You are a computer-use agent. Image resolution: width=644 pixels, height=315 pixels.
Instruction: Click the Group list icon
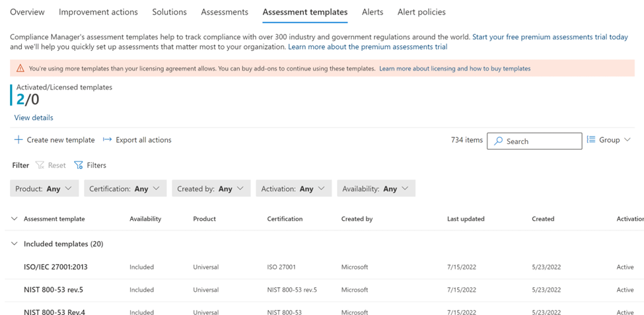point(591,139)
